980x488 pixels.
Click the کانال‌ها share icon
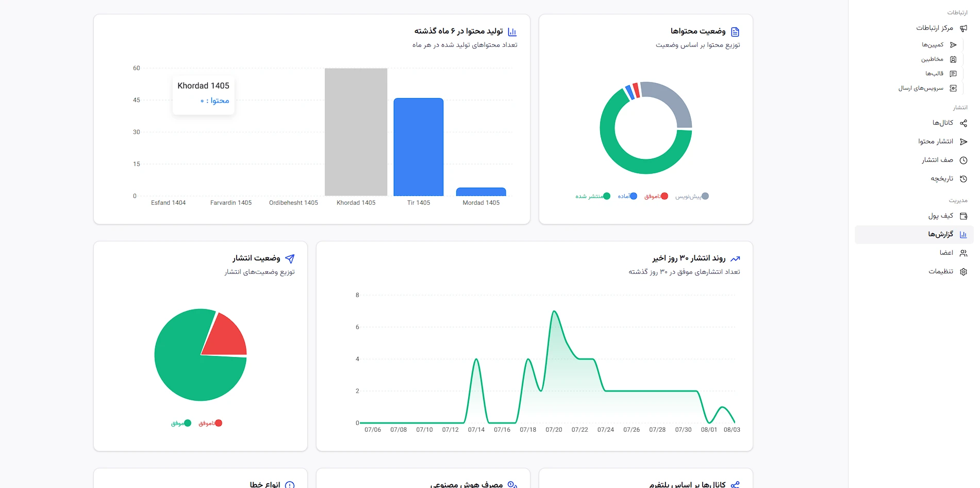point(963,123)
